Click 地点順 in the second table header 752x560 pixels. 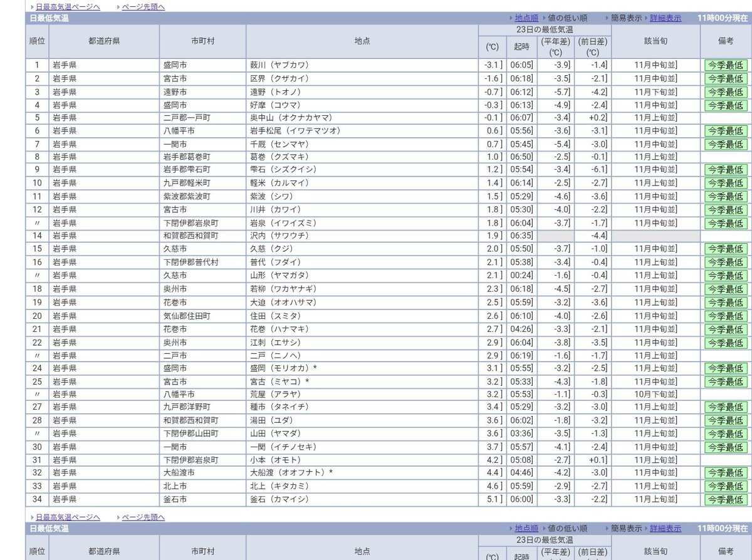point(526,528)
